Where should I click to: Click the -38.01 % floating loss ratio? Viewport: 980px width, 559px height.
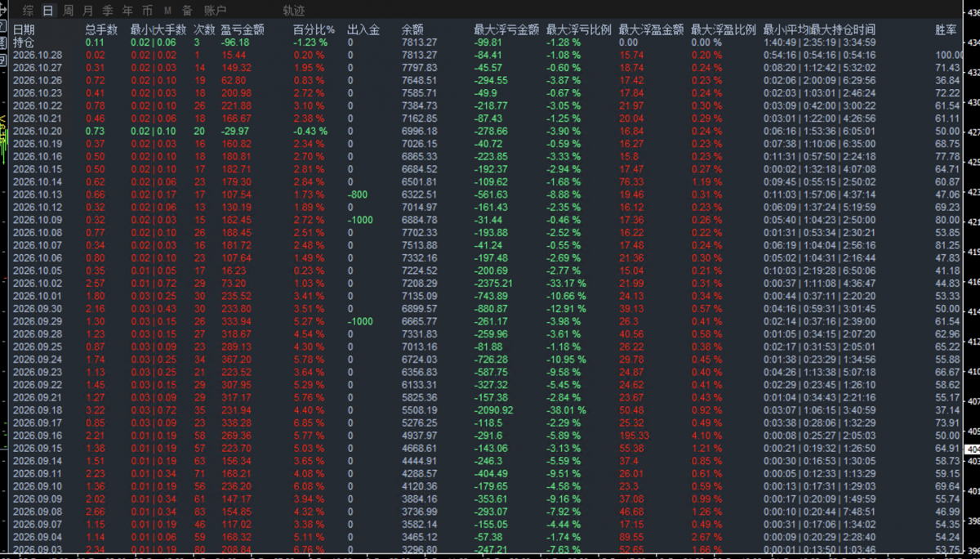(568, 410)
